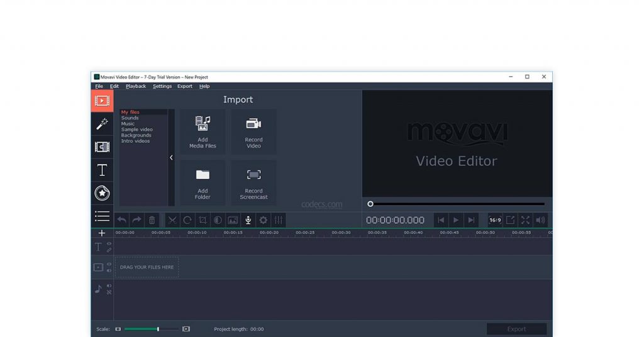Image resolution: width=644 pixels, height=337 pixels.
Task: Click the Record audio microphone
Action: click(248, 220)
